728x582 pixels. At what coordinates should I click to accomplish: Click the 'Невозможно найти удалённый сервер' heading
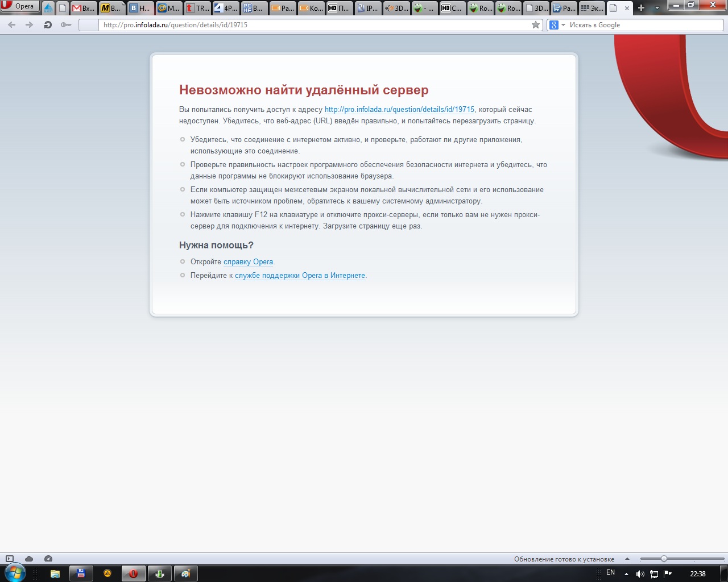coord(304,90)
